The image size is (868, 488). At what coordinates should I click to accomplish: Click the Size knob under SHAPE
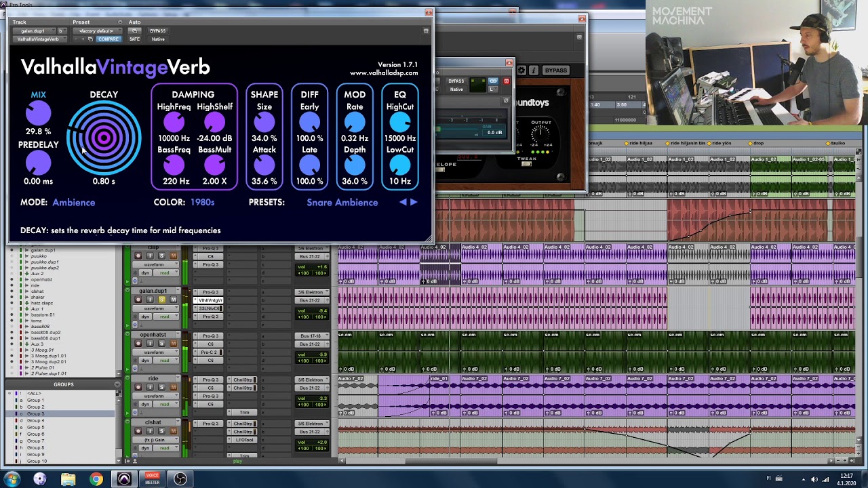264,123
